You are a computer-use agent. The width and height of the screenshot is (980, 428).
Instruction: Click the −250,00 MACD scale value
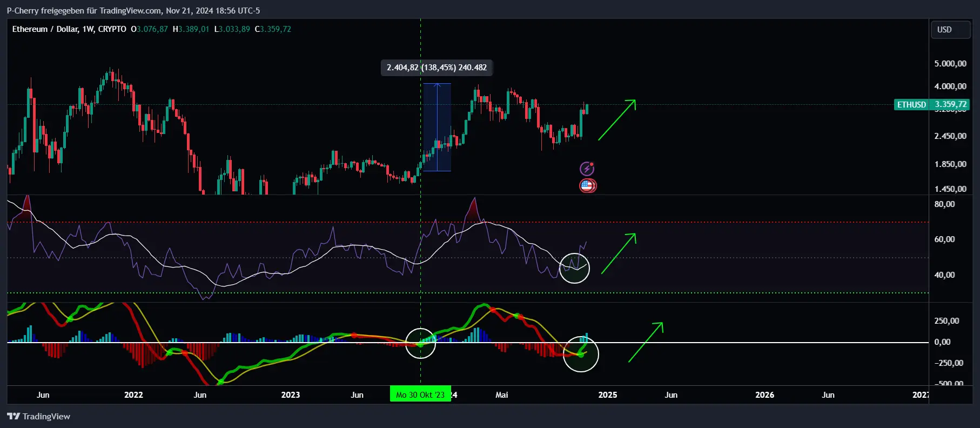tap(949, 363)
